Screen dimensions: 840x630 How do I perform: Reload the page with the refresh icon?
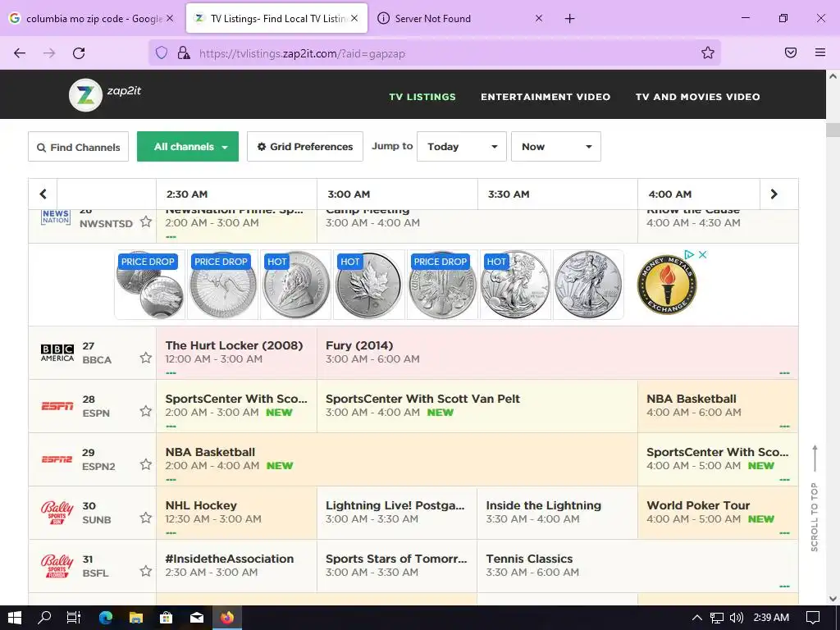[79, 53]
